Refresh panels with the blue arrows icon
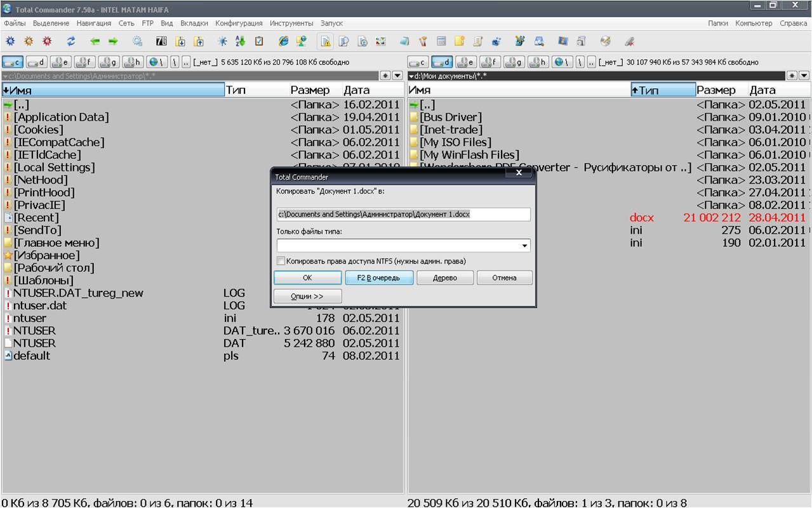This screenshot has width=812, height=508. pyautogui.click(x=71, y=41)
